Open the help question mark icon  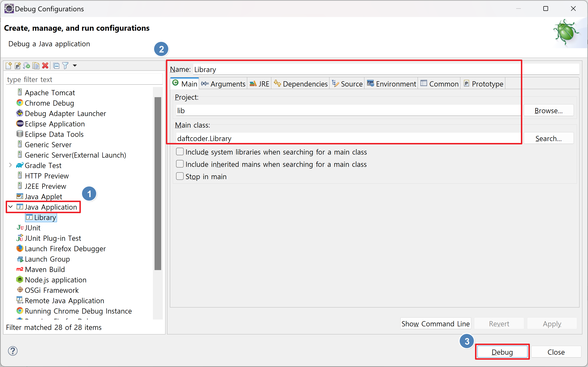(13, 351)
